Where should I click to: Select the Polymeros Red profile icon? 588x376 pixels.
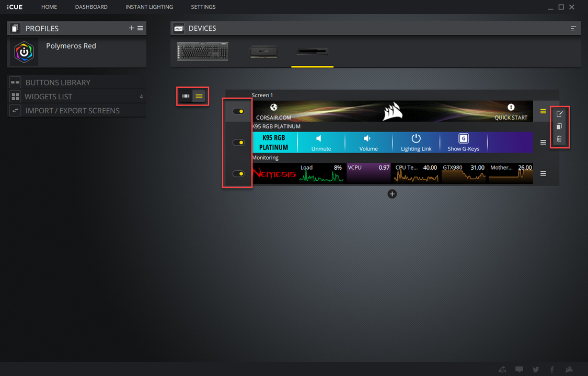click(x=24, y=52)
